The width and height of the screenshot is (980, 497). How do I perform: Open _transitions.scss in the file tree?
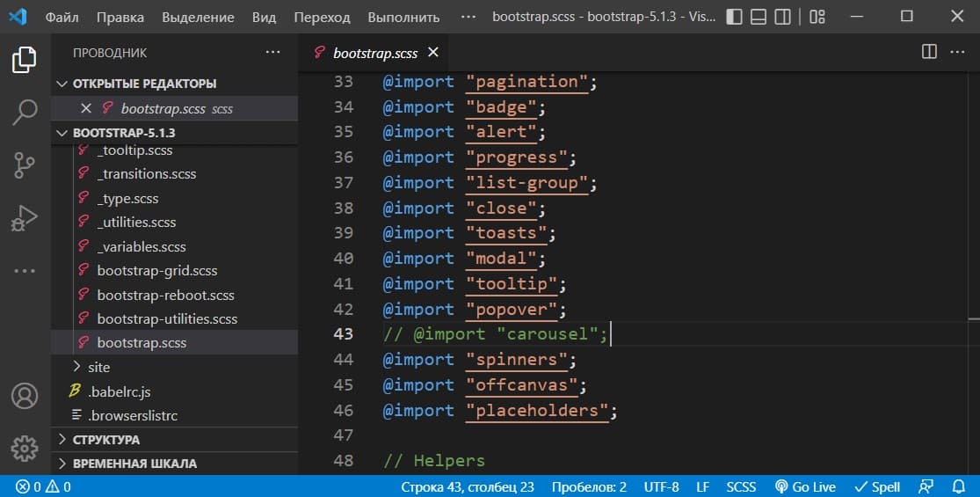coord(146,174)
